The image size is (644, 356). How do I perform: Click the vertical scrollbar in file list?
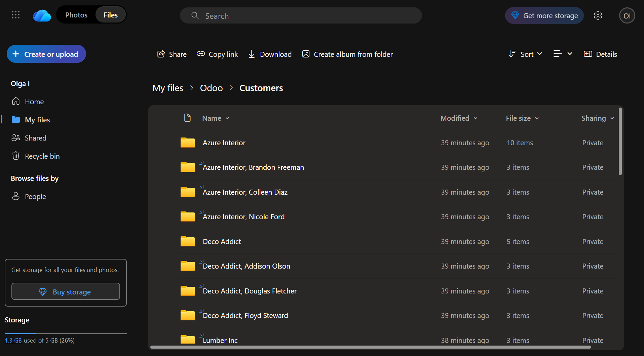point(620,141)
